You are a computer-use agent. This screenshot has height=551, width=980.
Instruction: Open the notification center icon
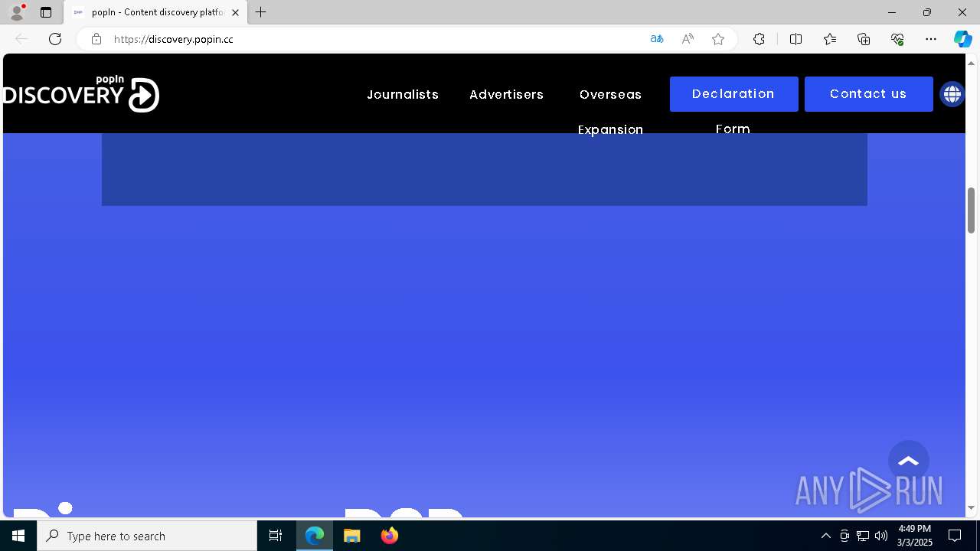tap(955, 536)
